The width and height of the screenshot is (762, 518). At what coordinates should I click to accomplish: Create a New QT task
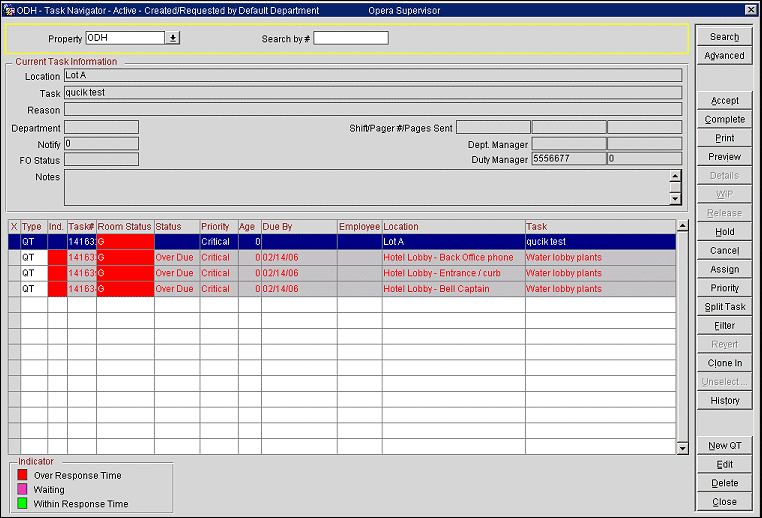(x=724, y=446)
